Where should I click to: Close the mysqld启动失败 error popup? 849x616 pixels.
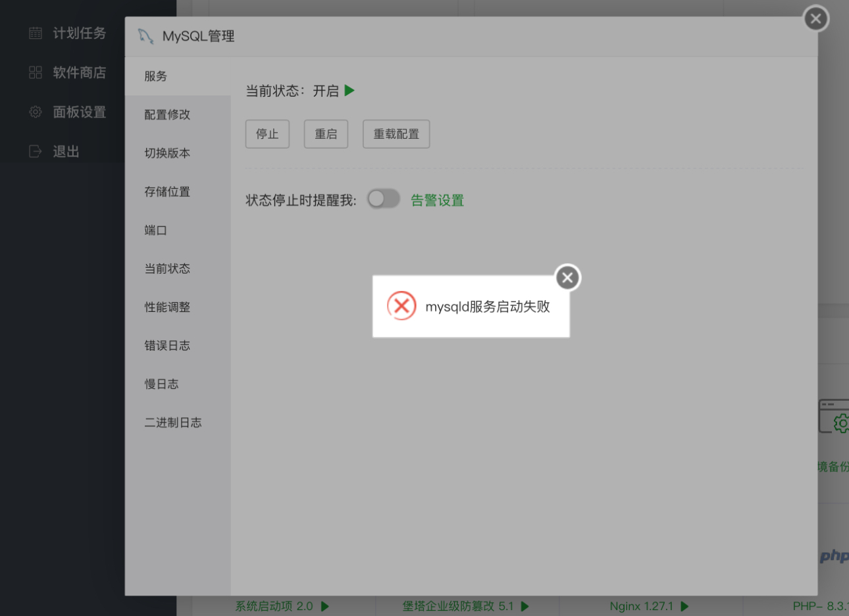pyautogui.click(x=568, y=278)
